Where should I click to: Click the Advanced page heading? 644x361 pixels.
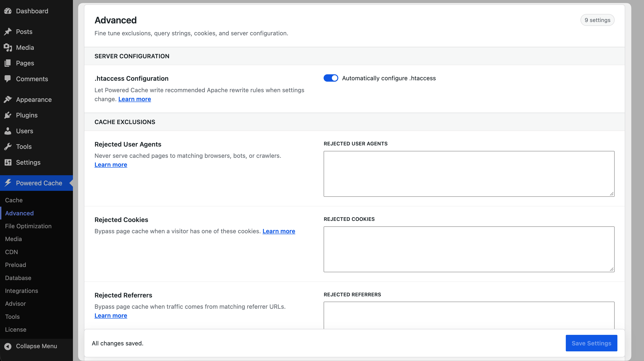point(116,20)
